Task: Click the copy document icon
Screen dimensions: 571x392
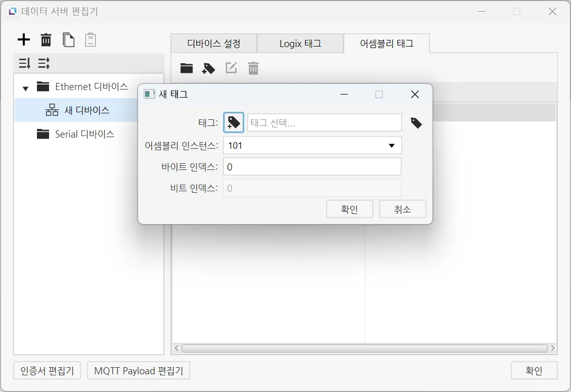Action: pyautogui.click(x=68, y=40)
